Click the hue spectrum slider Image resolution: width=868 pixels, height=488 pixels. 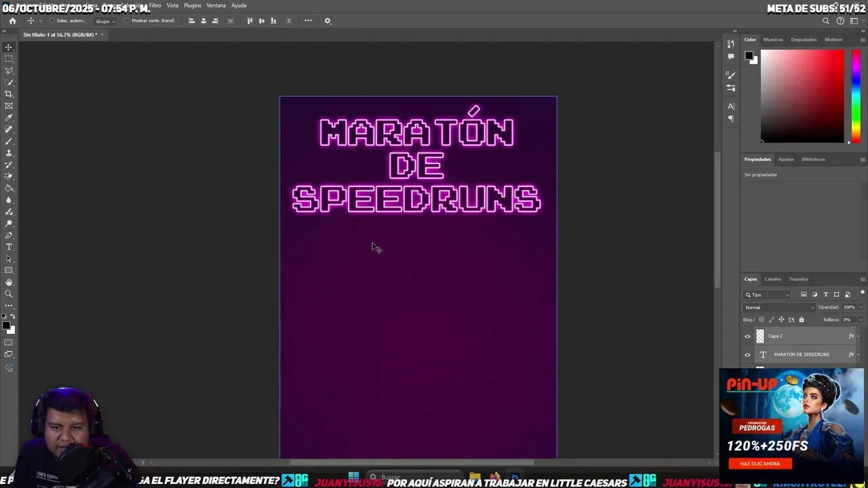(x=856, y=96)
